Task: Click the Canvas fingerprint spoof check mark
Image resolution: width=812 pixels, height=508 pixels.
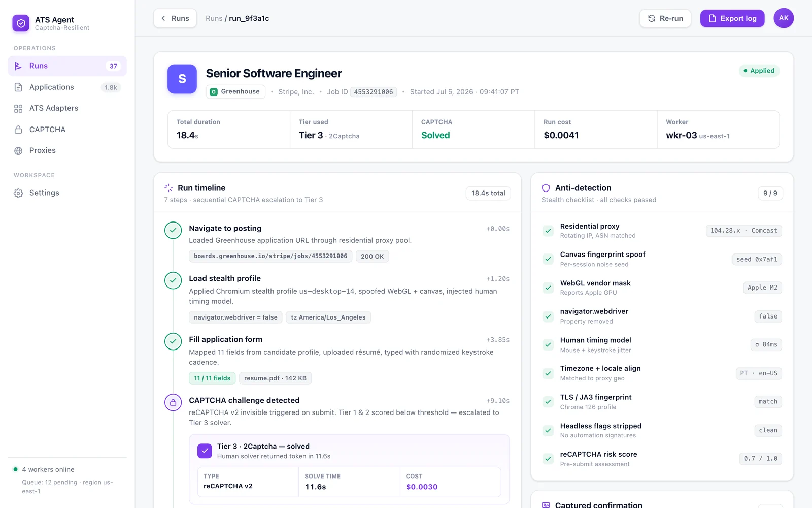Action: click(548, 259)
